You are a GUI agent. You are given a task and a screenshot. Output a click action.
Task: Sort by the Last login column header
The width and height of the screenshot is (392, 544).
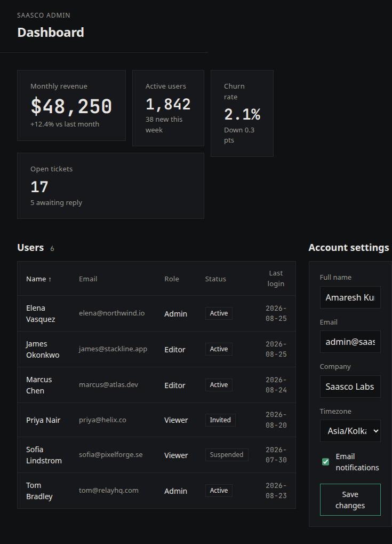pyautogui.click(x=276, y=279)
